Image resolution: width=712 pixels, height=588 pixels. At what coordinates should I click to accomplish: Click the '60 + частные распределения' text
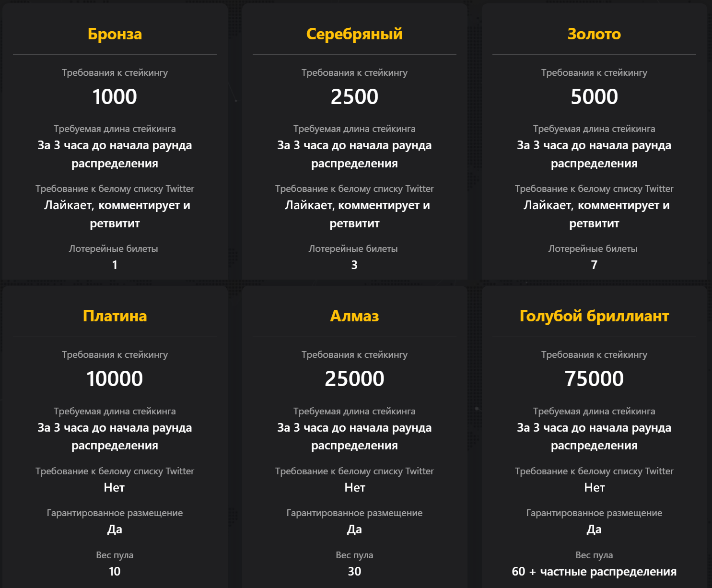click(594, 571)
